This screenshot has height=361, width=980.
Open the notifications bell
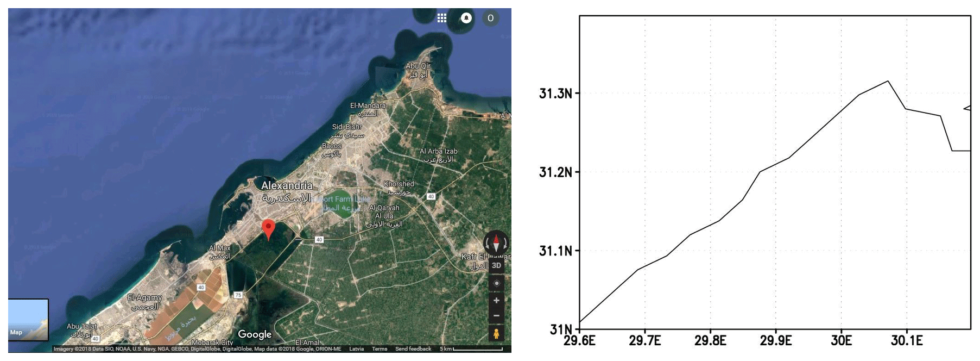[466, 18]
